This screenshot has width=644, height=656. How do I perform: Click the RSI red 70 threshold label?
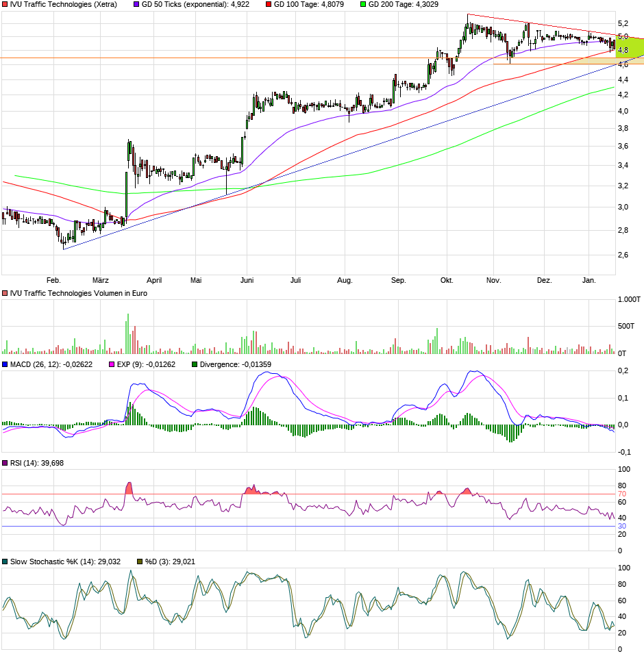coord(622,494)
